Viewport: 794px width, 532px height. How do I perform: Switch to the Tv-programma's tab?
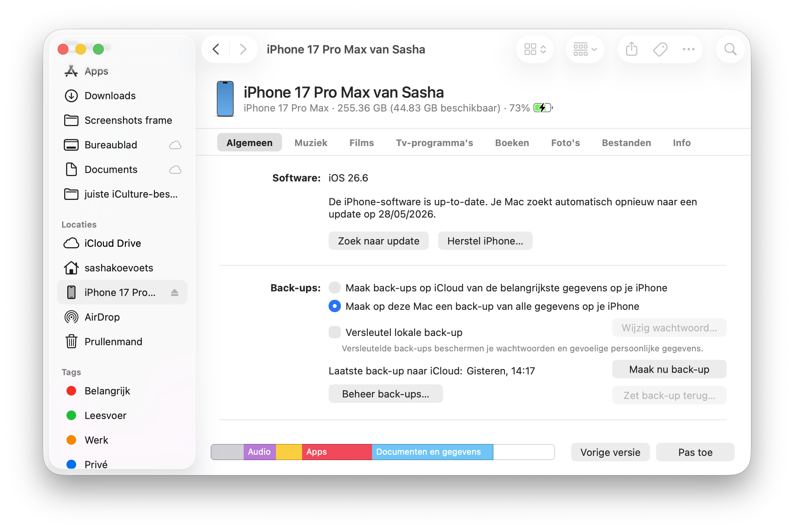click(x=435, y=143)
